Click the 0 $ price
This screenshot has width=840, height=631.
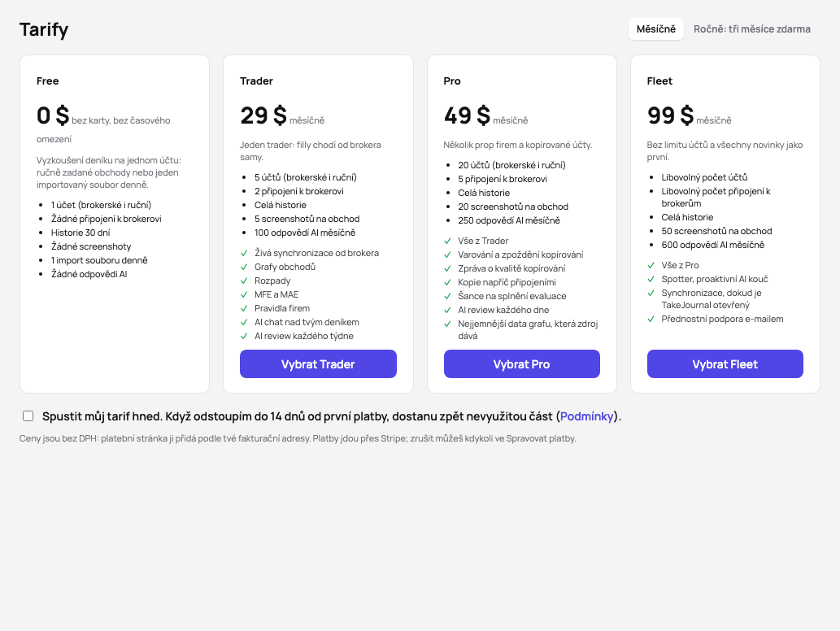(53, 115)
